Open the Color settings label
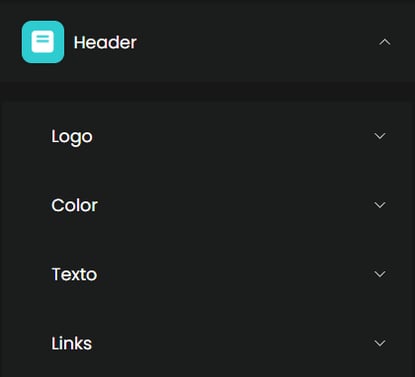Viewport: 415px width, 377px height. tap(74, 205)
